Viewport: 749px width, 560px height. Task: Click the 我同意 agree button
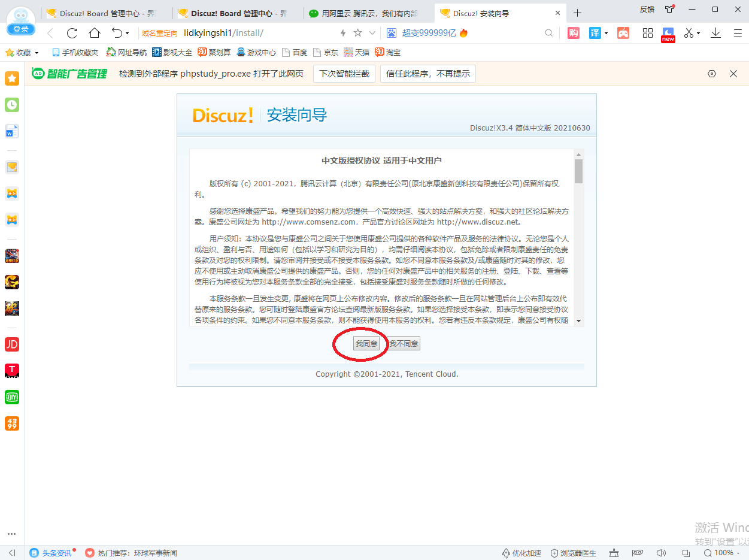(366, 343)
